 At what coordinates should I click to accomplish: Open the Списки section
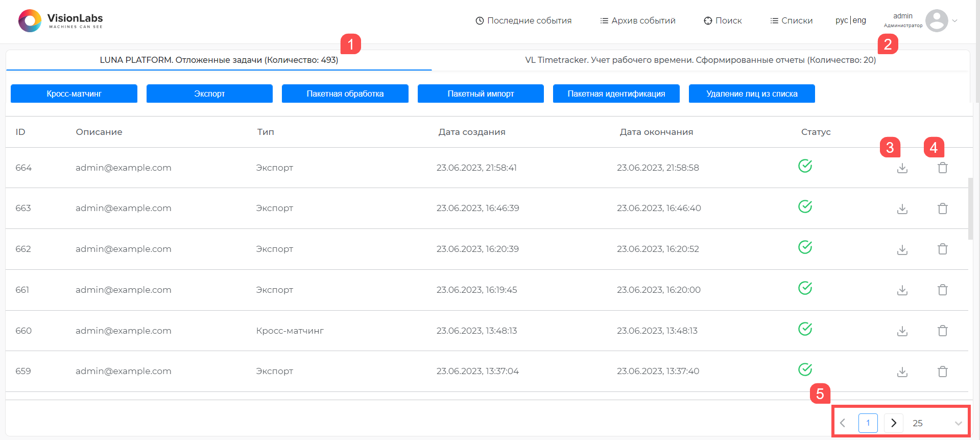point(792,20)
